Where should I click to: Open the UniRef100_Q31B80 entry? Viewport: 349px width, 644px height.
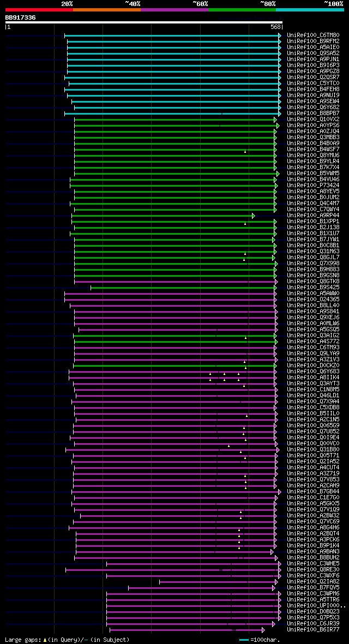click(x=313, y=449)
